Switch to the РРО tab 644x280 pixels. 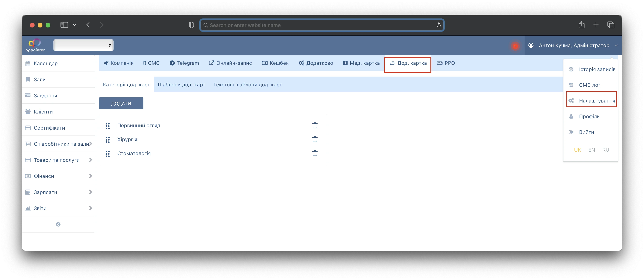pyautogui.click(x=446, y=63)
